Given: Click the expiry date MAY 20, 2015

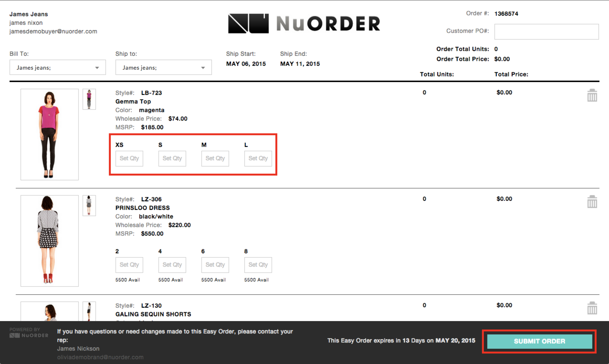Looking at the screenshot, I should click(x=455, y=340).
